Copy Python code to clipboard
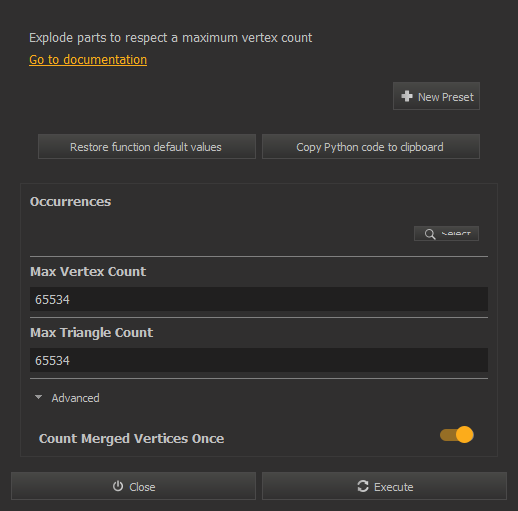Screen dimensions: 518x511 point(371,147)
